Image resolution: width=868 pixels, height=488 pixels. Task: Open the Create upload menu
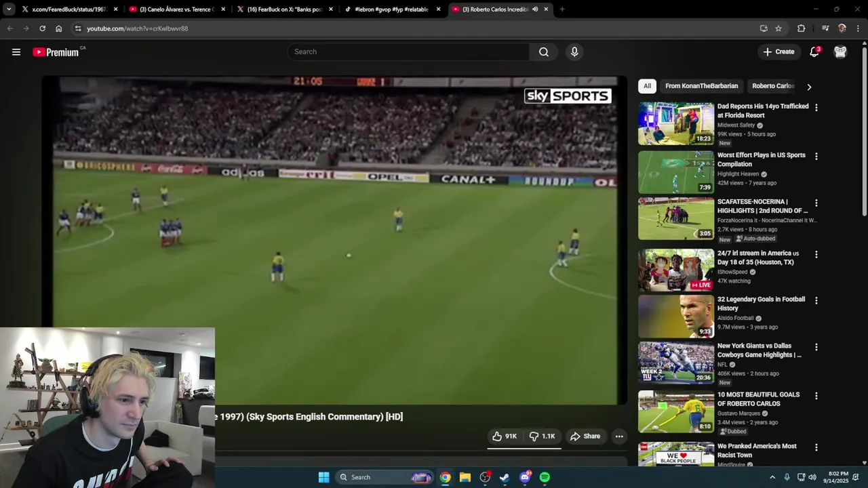(778, 52)
